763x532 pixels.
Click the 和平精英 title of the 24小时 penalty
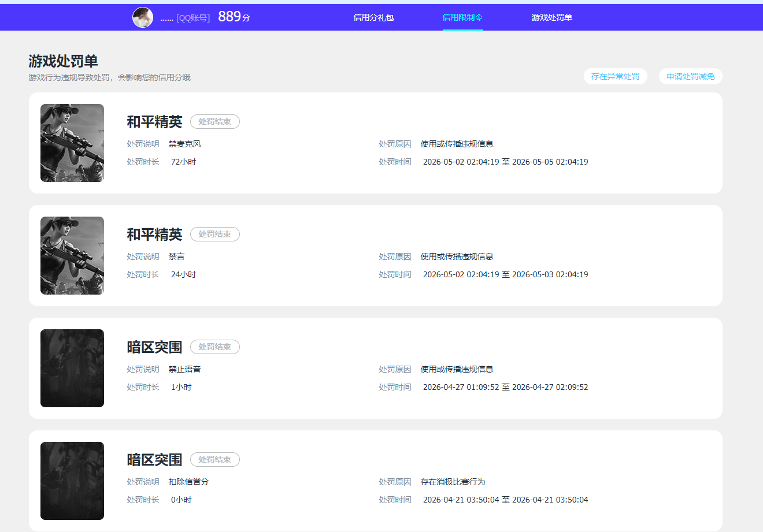click(x=154, y=235)
